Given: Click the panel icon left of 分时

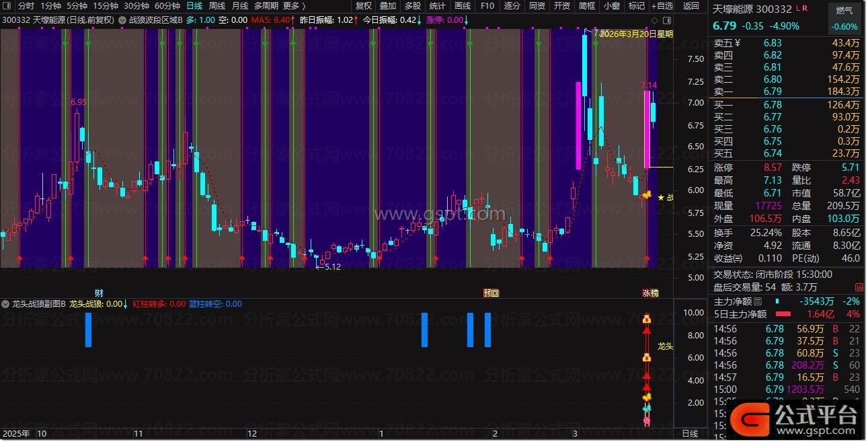Looking at the screenshot, I should (7, 6).
